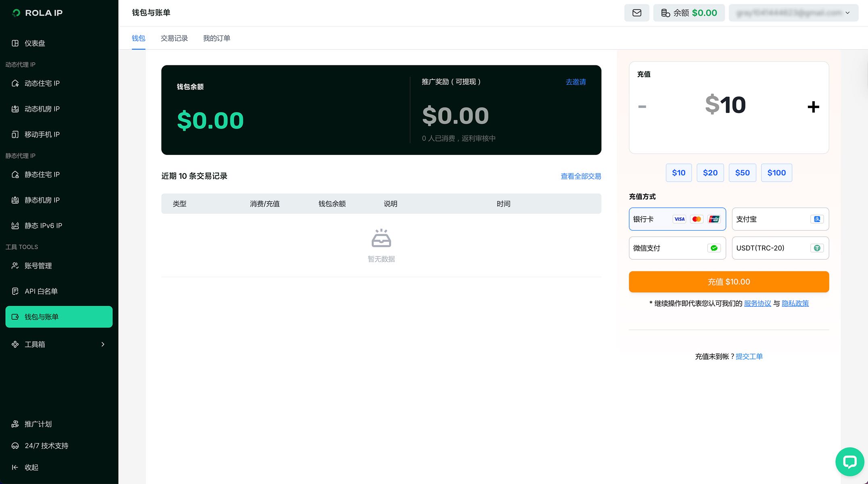Open the 查看全部交易 link

580,176
